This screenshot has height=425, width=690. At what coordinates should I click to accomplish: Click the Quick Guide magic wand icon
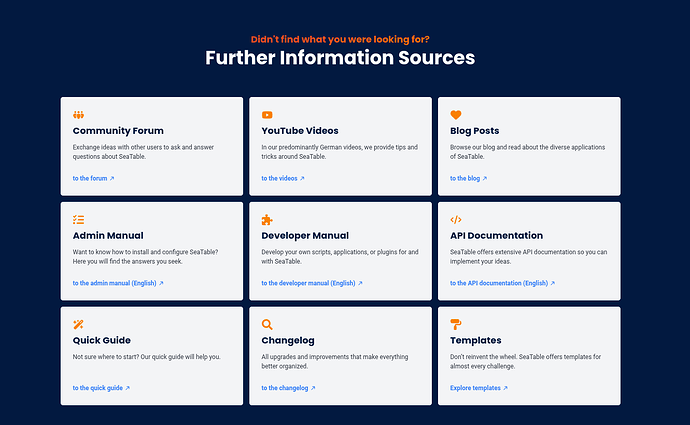pos(78,324)
